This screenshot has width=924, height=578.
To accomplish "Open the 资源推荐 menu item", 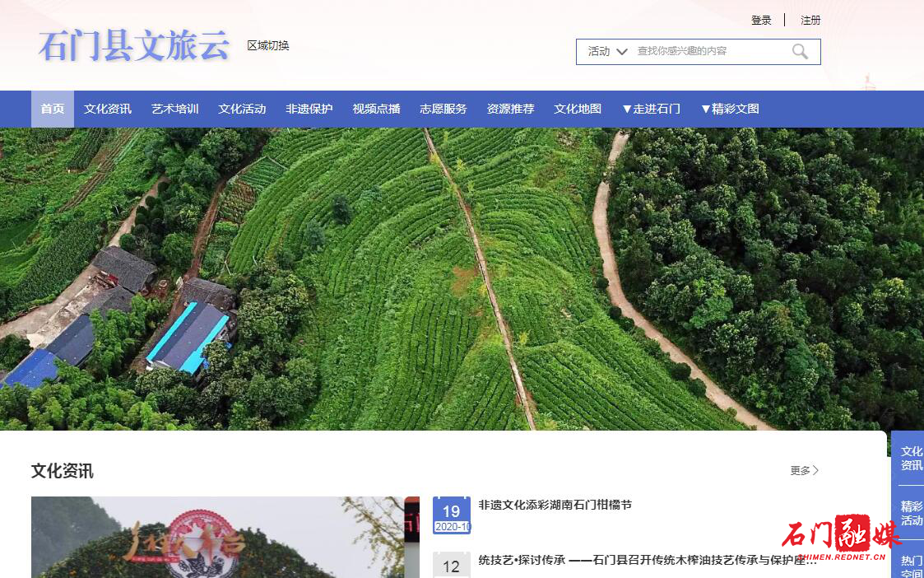I will (x=510, y=110).
